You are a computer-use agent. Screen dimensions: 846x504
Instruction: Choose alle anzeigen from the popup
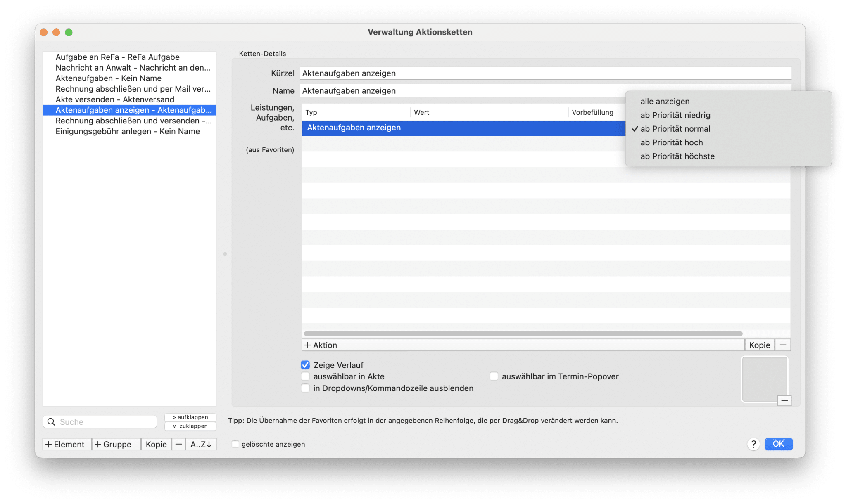point(728,102)
